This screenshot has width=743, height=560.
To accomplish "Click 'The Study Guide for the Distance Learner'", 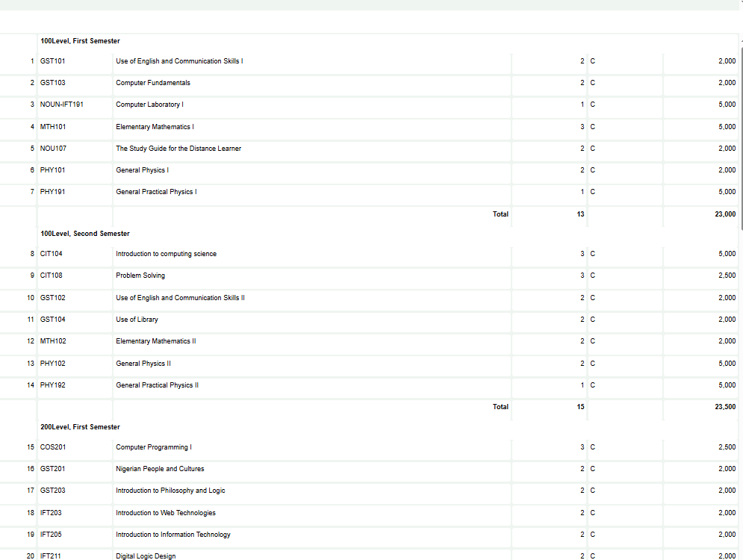I will pos(178,149).
